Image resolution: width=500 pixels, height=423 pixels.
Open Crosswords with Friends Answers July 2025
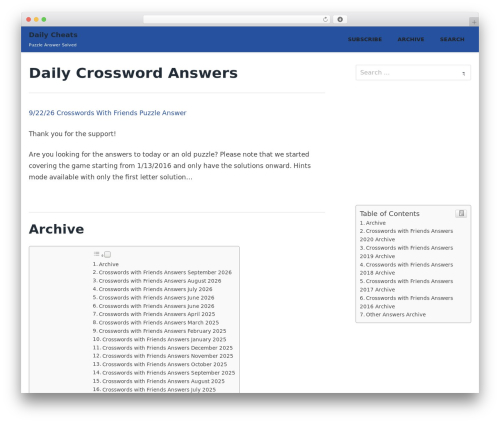coord(154,389)
